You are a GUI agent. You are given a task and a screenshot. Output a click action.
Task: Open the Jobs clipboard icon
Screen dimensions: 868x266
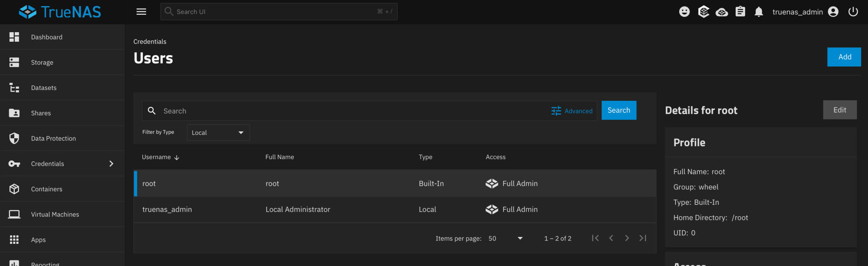point(740,12)
